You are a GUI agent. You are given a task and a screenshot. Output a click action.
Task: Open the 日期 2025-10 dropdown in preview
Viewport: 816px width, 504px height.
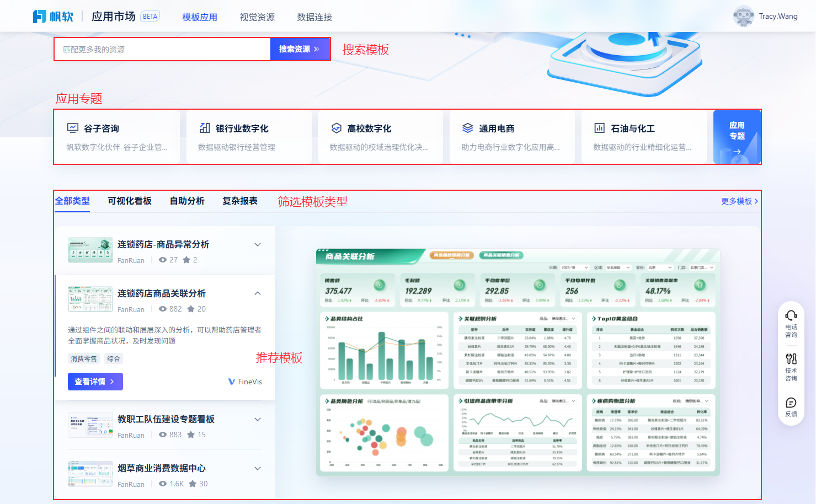[x=574, y=267]
